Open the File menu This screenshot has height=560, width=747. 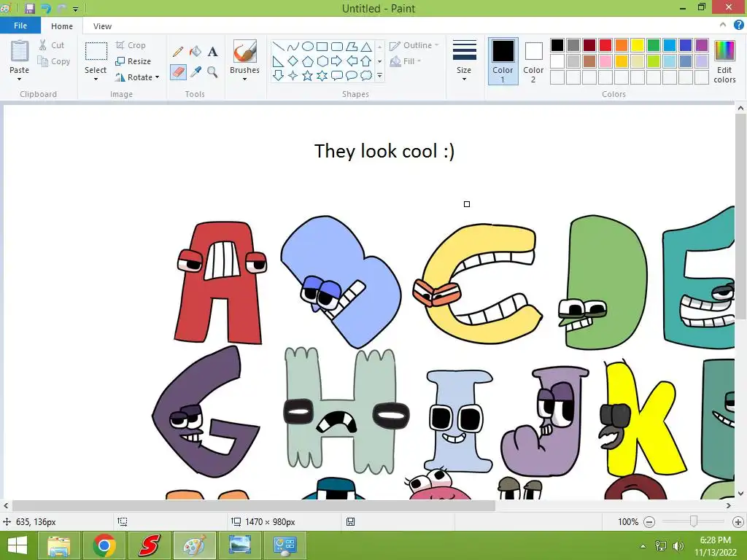tap(20, 26)
